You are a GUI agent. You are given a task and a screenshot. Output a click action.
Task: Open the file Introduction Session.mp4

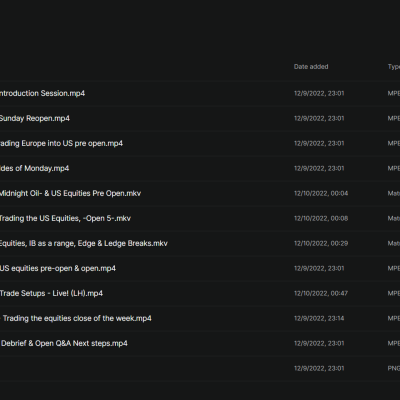pyautogui.click(x=42, y=93)
